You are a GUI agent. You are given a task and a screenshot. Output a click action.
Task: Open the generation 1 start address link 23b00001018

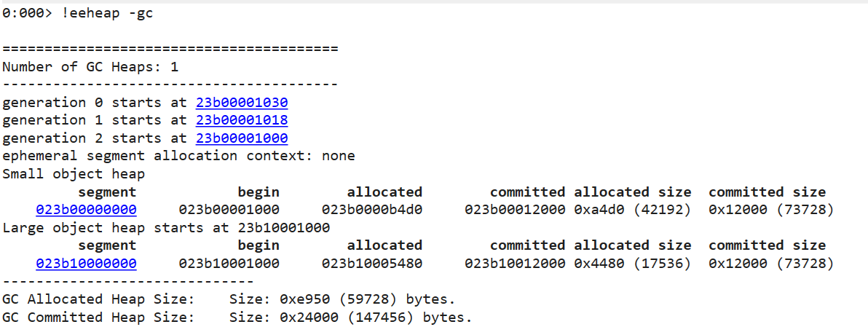tap(241, 120)
